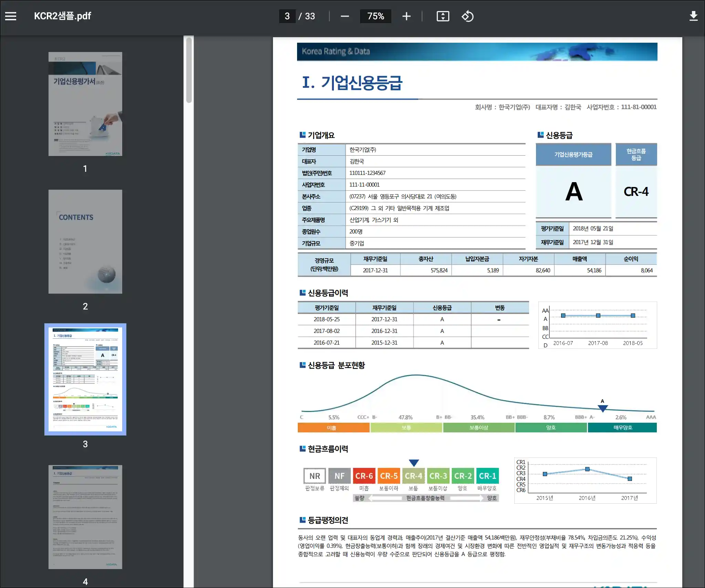The image size is (705, 588).
Task: Click the A marker on distribution curve
Action: tap(602, 408)
